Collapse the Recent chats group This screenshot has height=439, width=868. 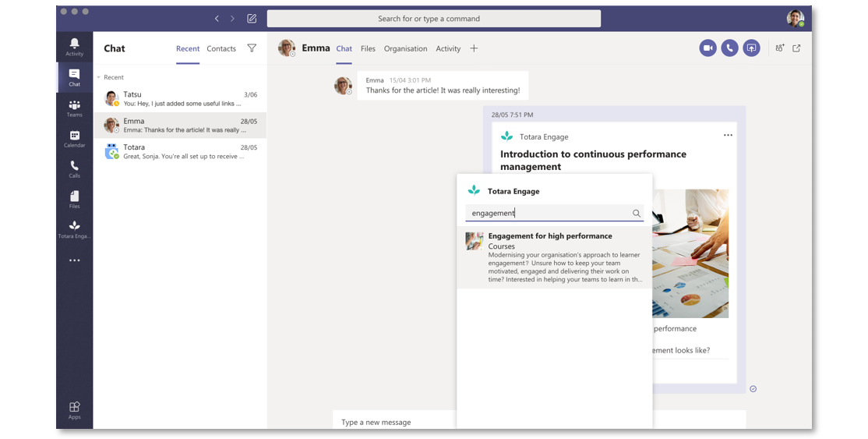point(98,77)
